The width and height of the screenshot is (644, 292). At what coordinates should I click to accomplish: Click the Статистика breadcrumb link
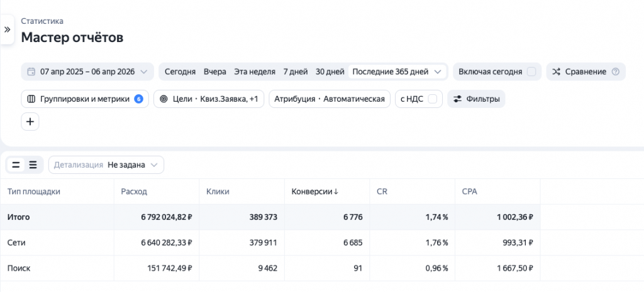[42, 21]
